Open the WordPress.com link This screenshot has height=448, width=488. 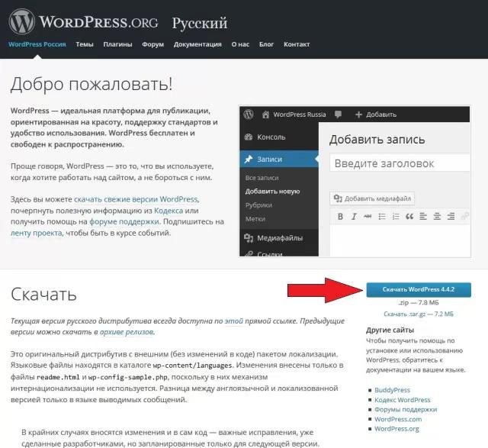pyautogui.click(x=398, y=419)
